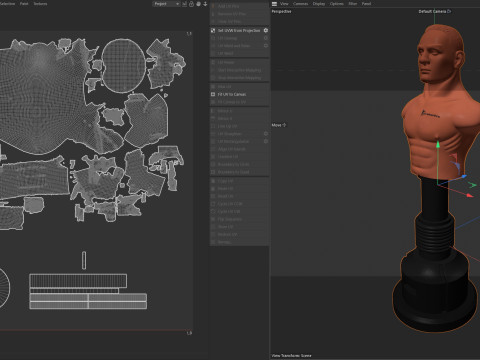
Task: Open UV Rectangularize options gear
Action: click(266, 141)
